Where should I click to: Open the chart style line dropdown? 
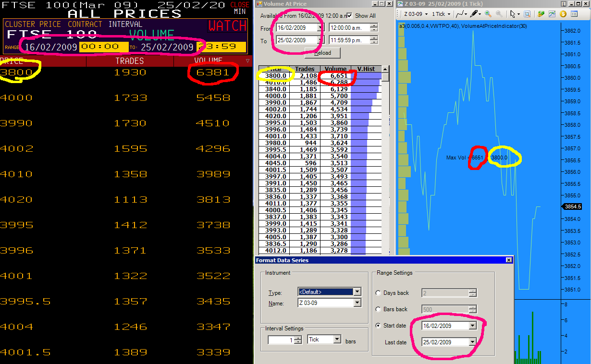click(x=461, y=14)
